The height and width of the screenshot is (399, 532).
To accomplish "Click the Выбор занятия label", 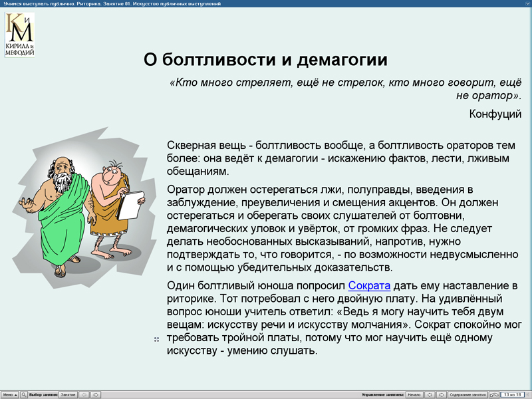I will pyautogui.click(x=44, y=394).
